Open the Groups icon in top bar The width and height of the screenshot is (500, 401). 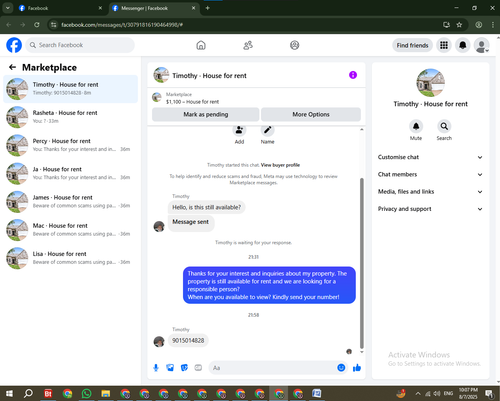coord(294,45)
